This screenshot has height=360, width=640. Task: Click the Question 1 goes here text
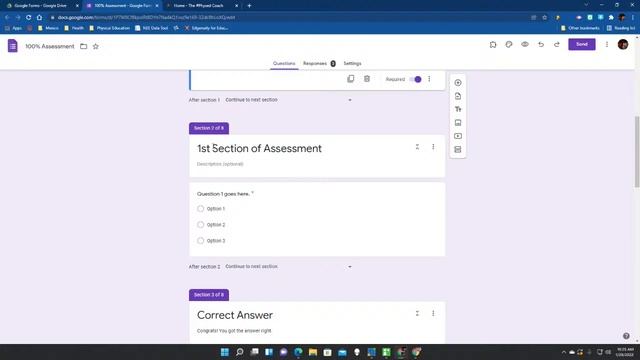(223, 194)
